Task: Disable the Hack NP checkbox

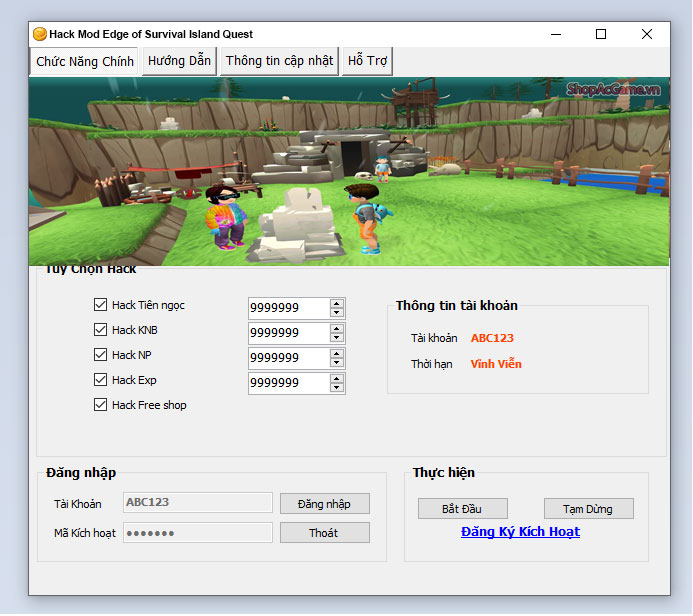Action: (100, 355)
